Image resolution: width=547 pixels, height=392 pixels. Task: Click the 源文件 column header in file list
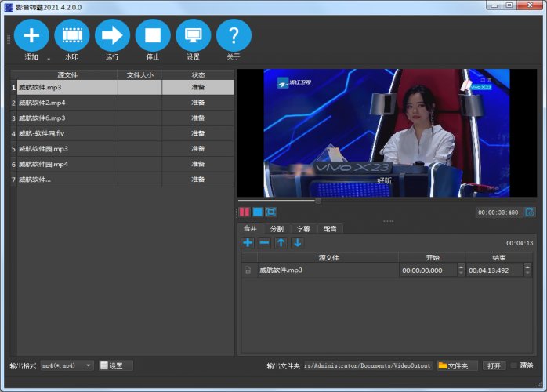point(67,74)
